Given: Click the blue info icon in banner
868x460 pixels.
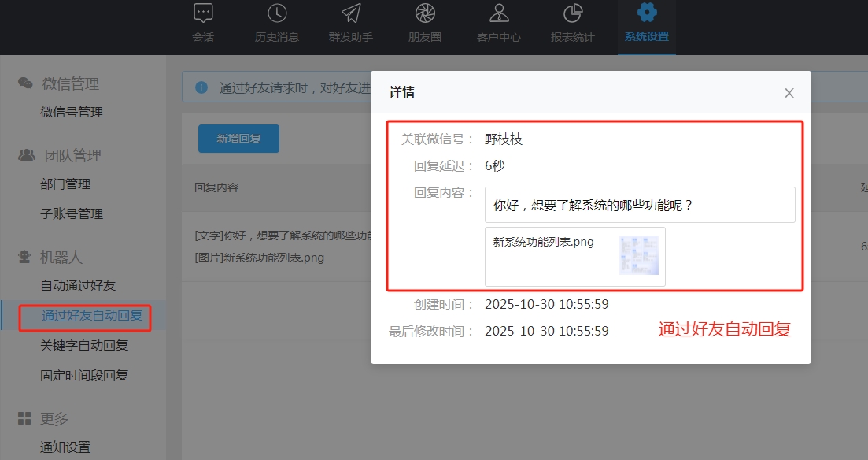Looking at the screenshot, I should (201, 87).
